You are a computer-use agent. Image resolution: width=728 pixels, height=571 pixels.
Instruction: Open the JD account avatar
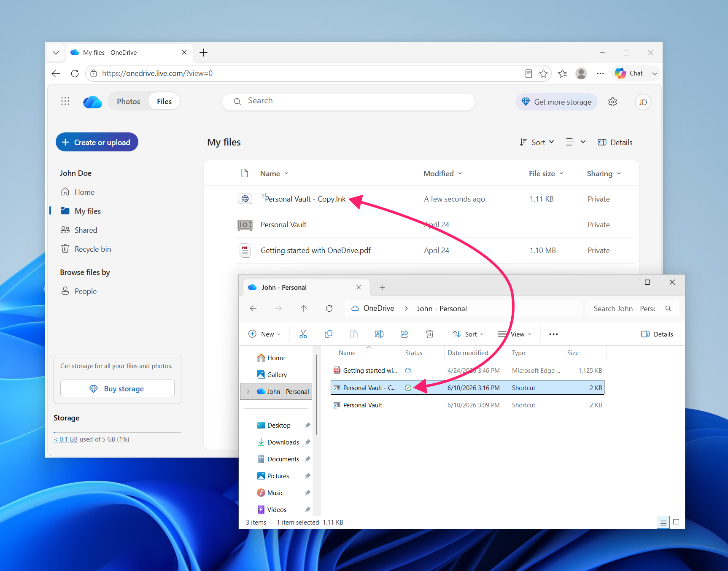click(643, 102)
